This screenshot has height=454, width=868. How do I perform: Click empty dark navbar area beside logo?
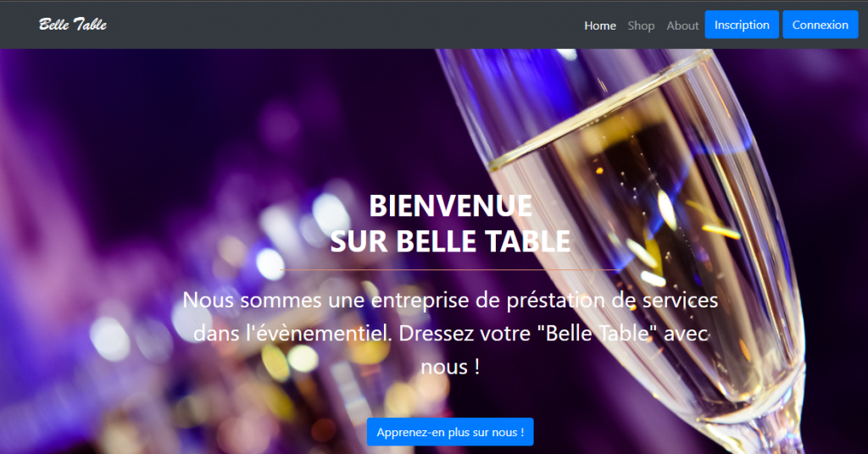point(332,25)
